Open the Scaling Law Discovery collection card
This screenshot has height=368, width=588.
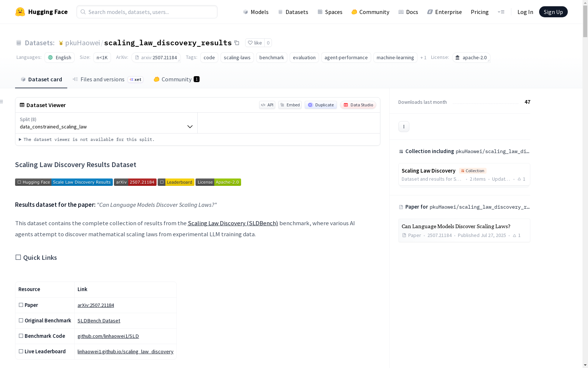pos(464,175)
